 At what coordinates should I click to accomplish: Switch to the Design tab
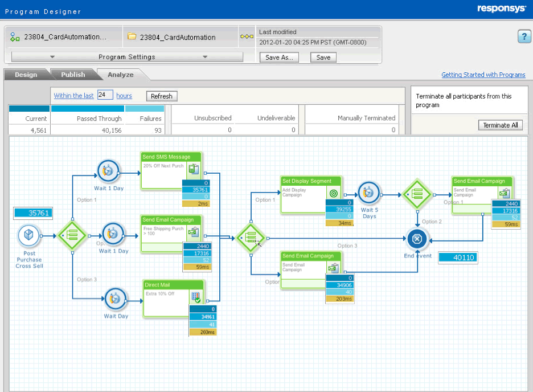(x=26, y=75)
